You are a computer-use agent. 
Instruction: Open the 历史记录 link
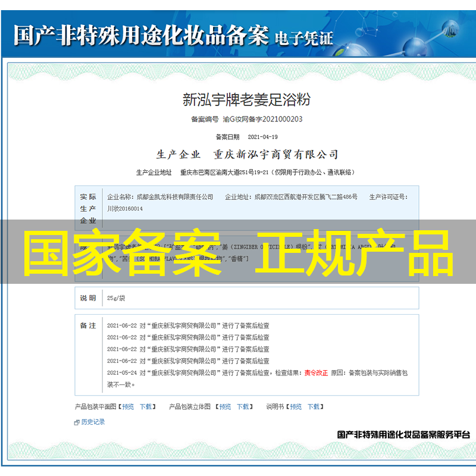[93, 422]
